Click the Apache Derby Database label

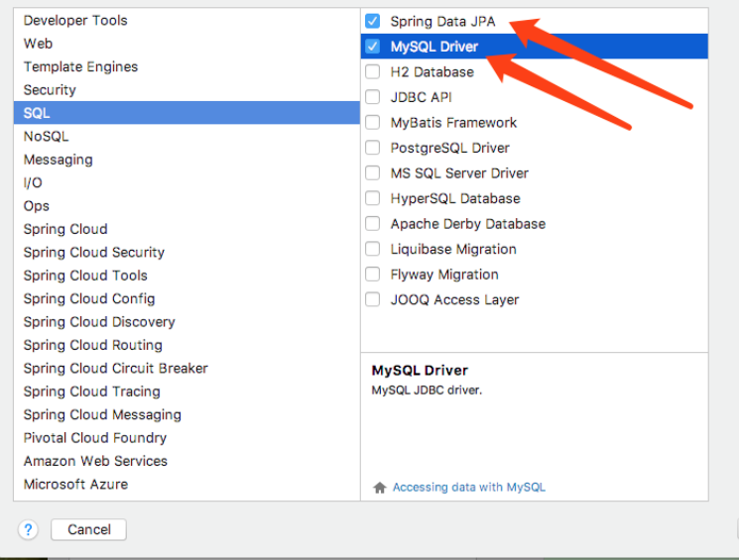click(x=468, y=224)
